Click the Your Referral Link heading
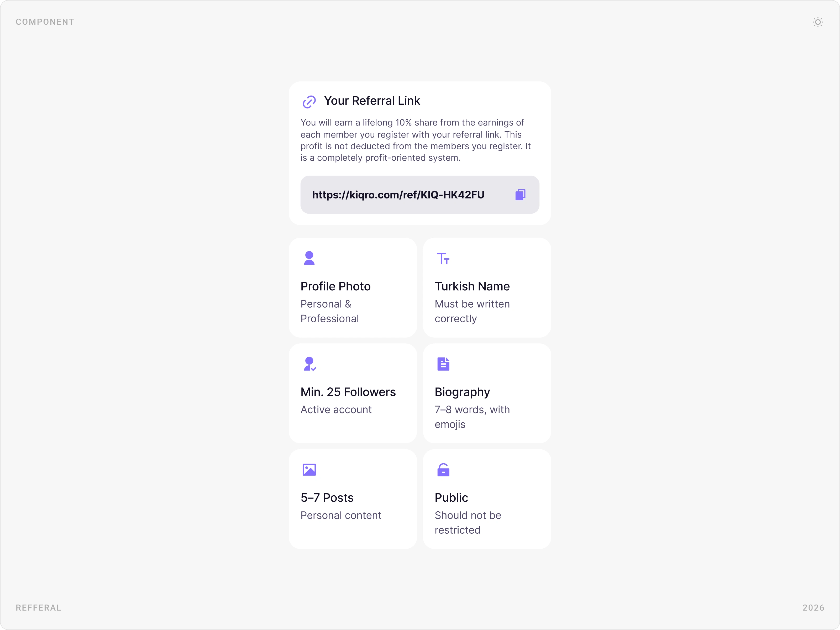Image resolution: width=840 pixels, height=630 pixels. [x=372, y=101]
